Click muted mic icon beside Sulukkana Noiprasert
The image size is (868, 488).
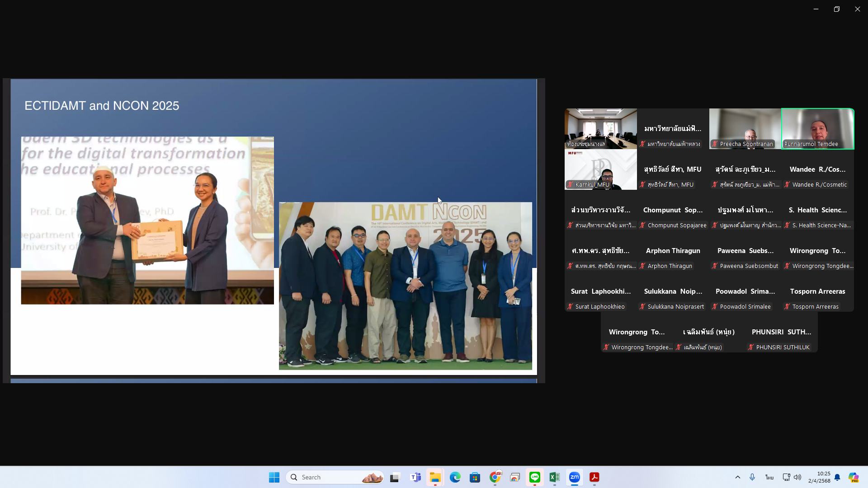[x=642, y=307]
